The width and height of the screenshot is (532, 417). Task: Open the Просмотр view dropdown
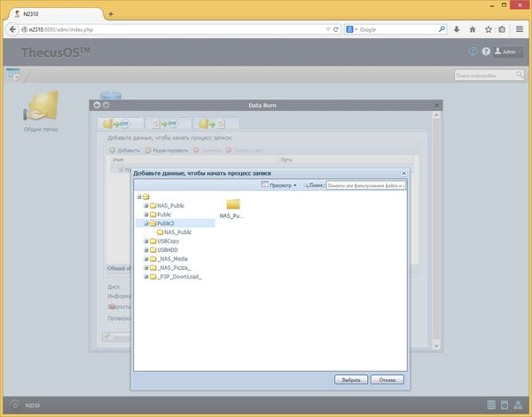(x=278, y=185)
